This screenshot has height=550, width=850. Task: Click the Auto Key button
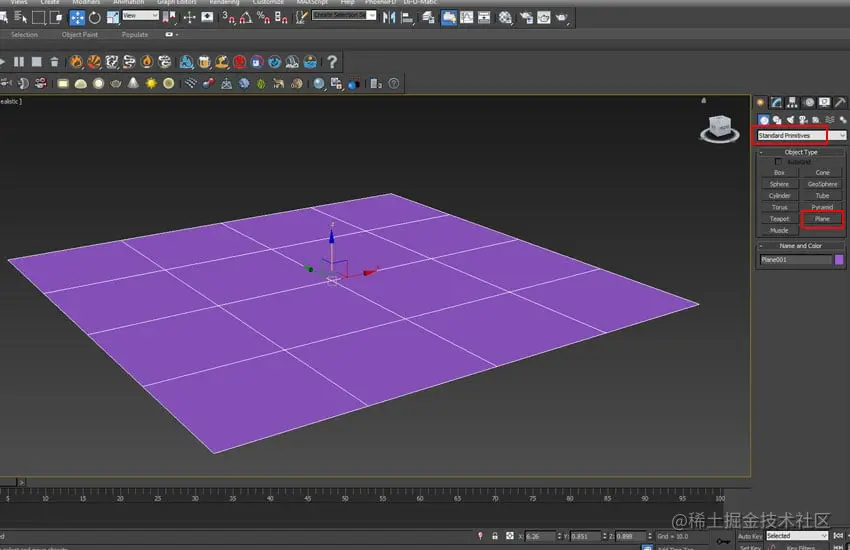pos(750,536)
